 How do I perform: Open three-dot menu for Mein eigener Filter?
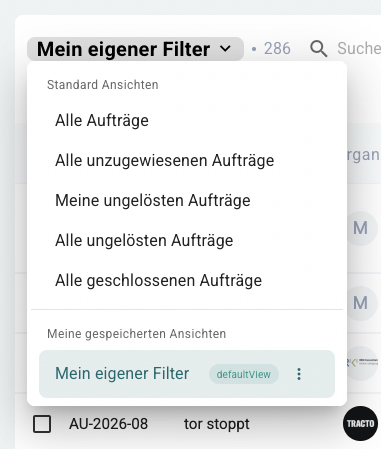(x=299, y=374)
